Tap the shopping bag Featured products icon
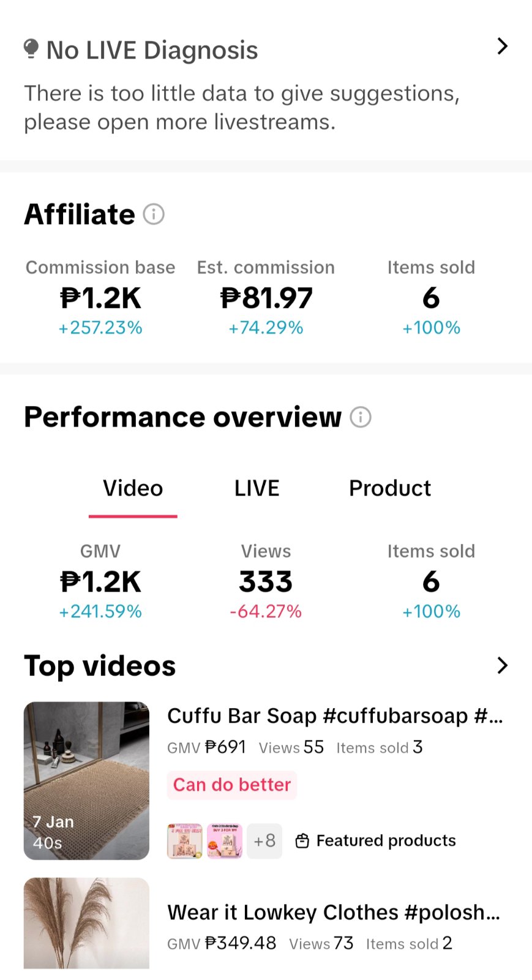Viewport: 532px width, 980px height. [x=302, y=841]
